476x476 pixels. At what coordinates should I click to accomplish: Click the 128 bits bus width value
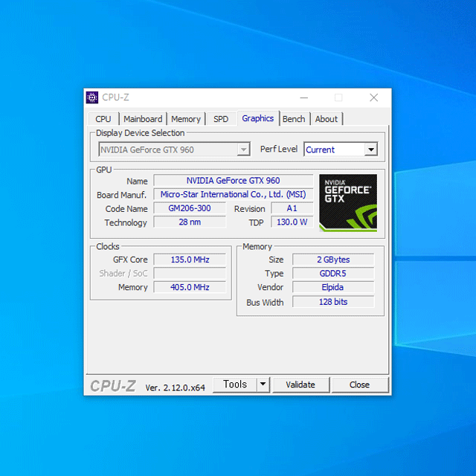coord(333,302)
